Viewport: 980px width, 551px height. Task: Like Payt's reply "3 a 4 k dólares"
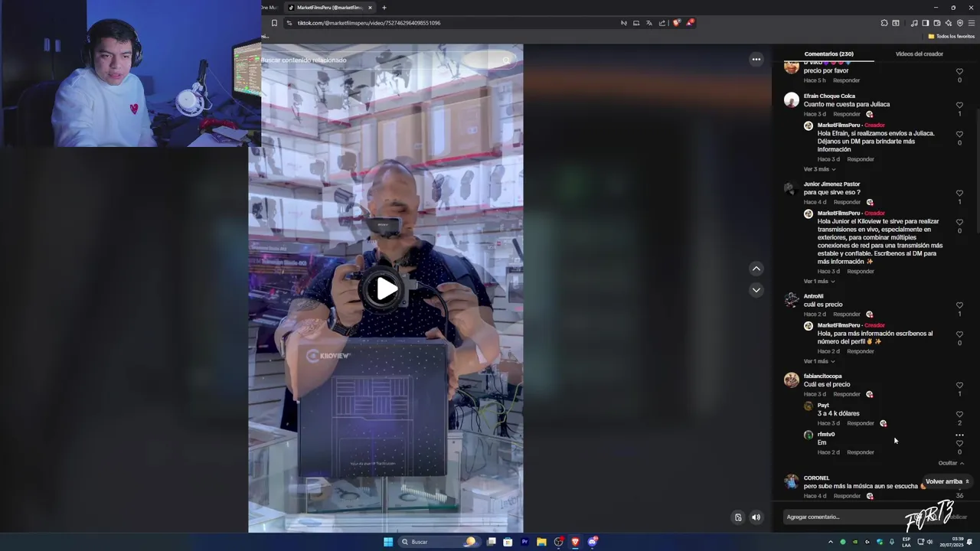[x=959, y=414]
